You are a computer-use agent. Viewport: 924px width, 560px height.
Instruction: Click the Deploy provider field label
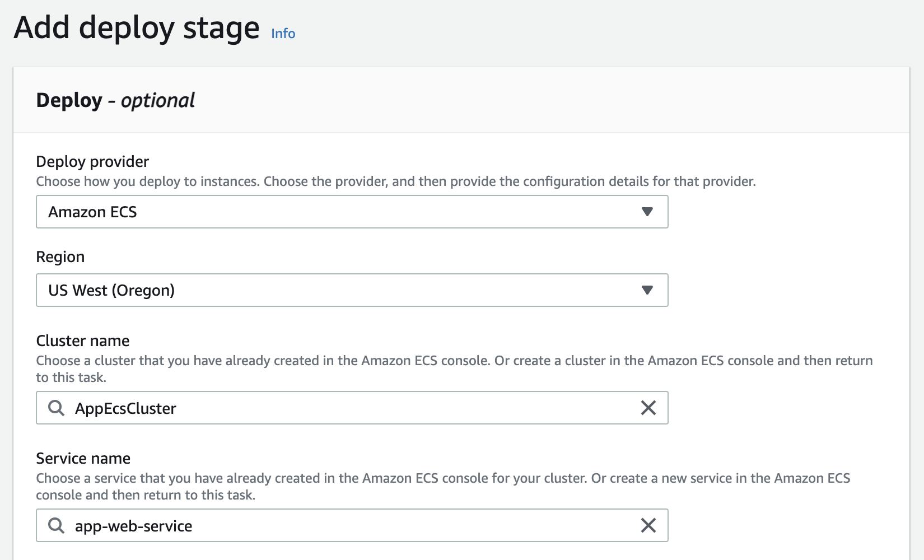92,162
